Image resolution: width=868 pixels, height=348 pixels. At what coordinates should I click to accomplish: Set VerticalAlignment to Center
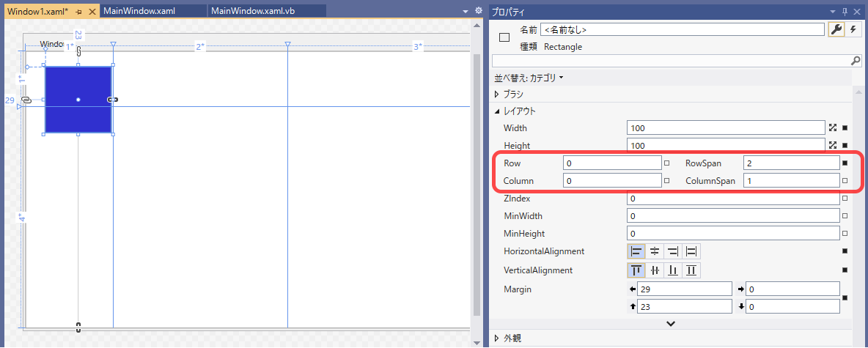655,270
